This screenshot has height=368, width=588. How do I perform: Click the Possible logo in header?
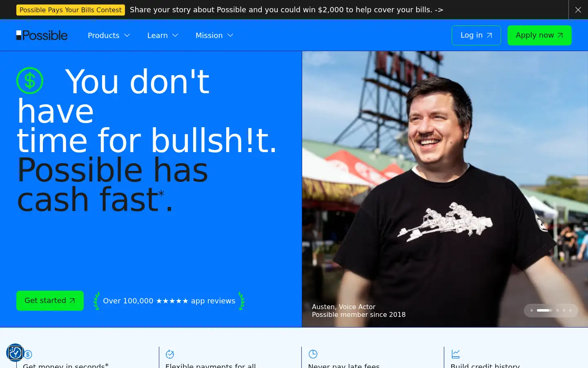click(42, 36)
